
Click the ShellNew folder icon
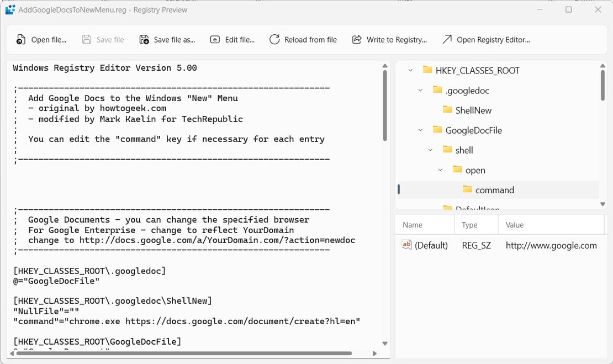click(x=447, y=110)
